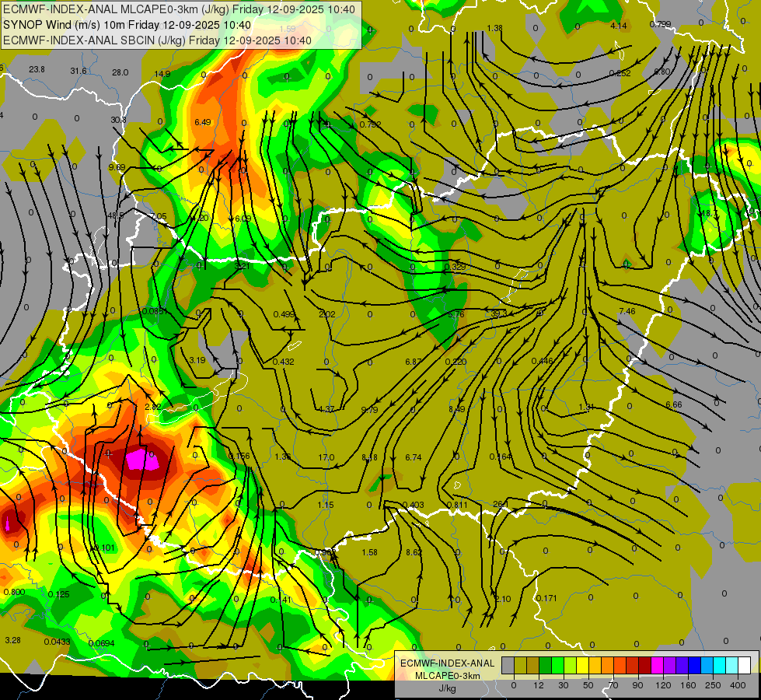Click the map value 4.37
This screenshot has height=700, width=761.
(326, 409)
